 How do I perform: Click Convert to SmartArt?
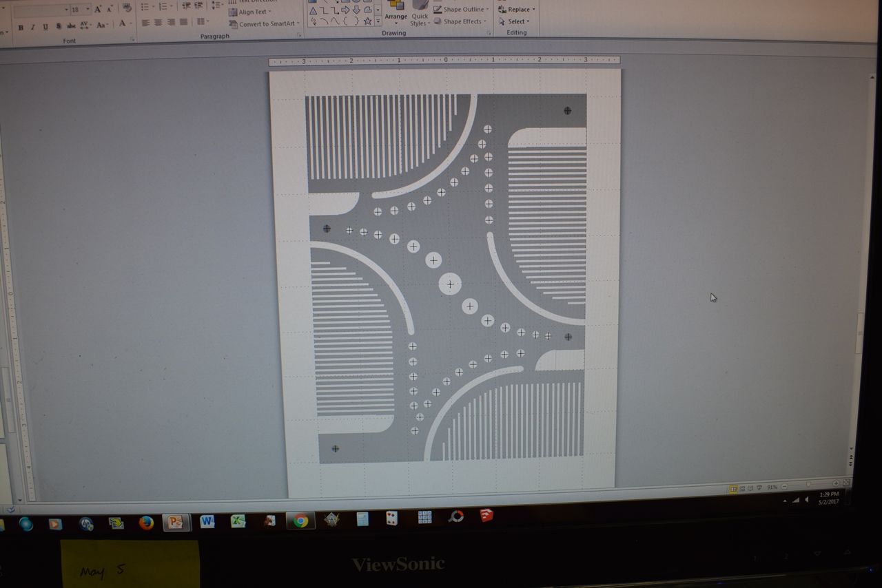click(x=263, y=24)
